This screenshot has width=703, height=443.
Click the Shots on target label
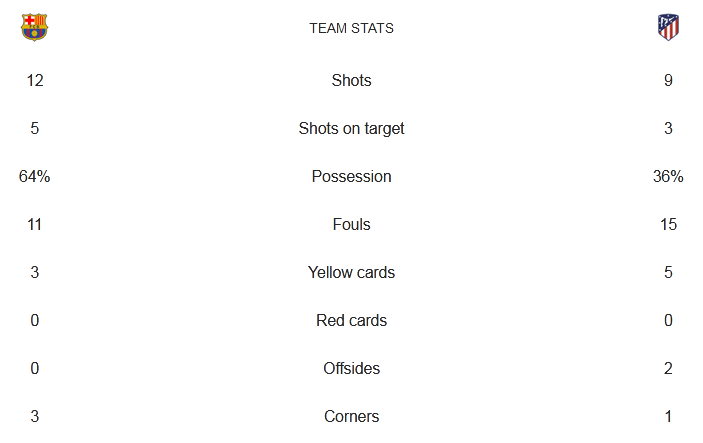click(x=352, y=129)
